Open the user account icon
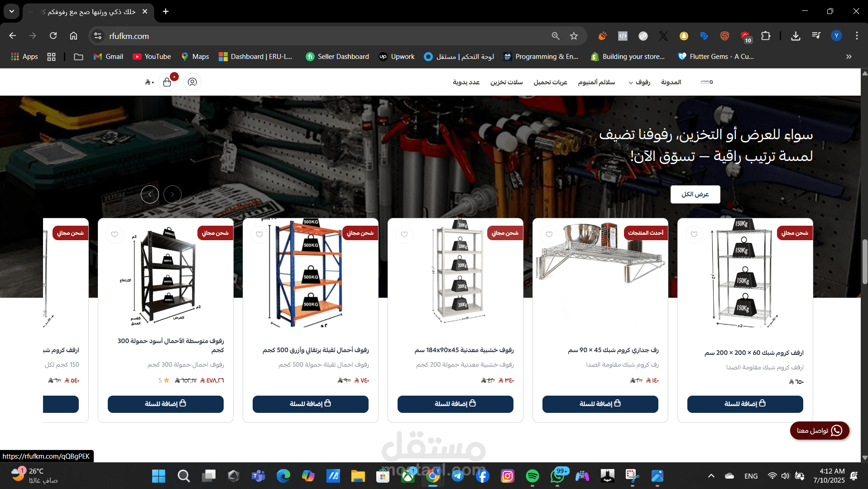This screenshot has width=868, height=489. coord(192,82)
